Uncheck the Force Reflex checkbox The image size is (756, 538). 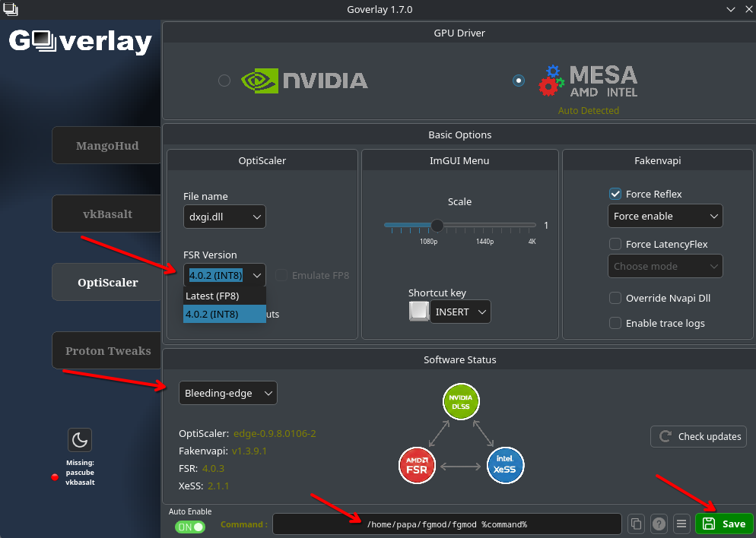[x=615, y=194]
